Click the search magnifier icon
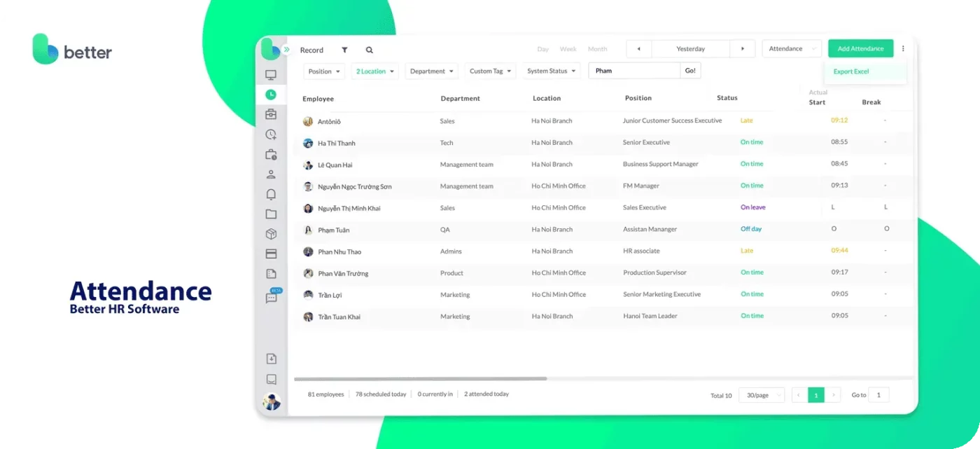Screen dimensions: 980x449 click(x=369, y=50)
